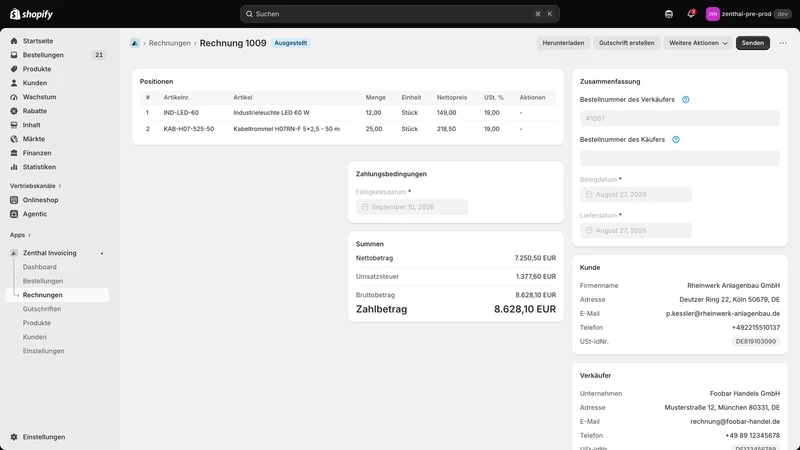Image resolution: width=800 pixels, height=450 pixels.
Task: Show help for Bestellnummer des Verkäufers
Action: tap(686, 99)
